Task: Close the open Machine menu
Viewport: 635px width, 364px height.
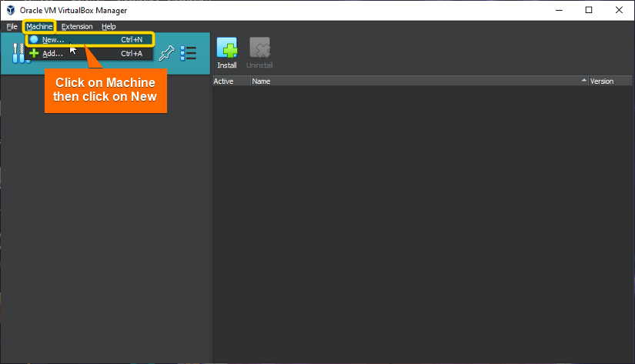Action: [39, 27]
